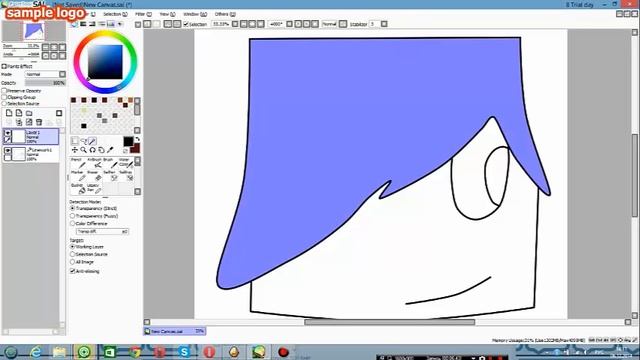Select the rectangular Selection tool
640x360 pixels.
click(x=75, y=141)
